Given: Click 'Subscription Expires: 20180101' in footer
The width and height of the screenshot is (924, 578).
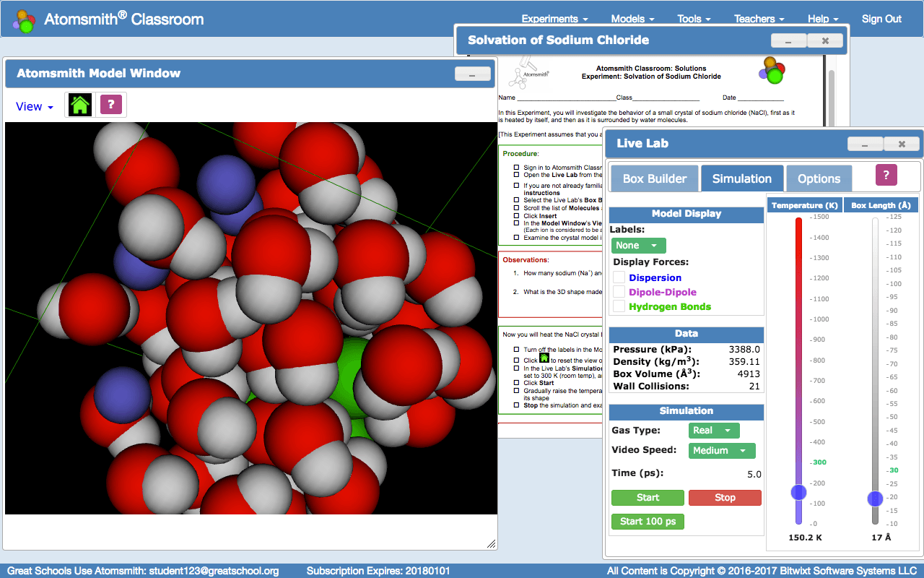Looking at the screenshot, I should tap(378, 571).
